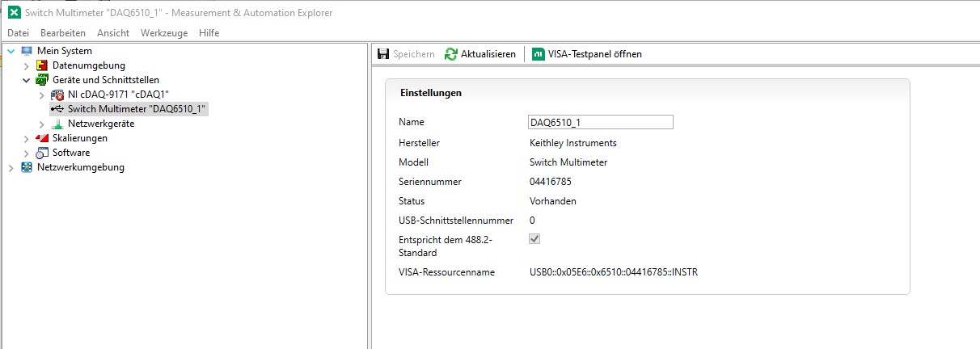980x349 pixels.
Task: Click the Netzwerkumgebung icon
Action: coord(27,167)
